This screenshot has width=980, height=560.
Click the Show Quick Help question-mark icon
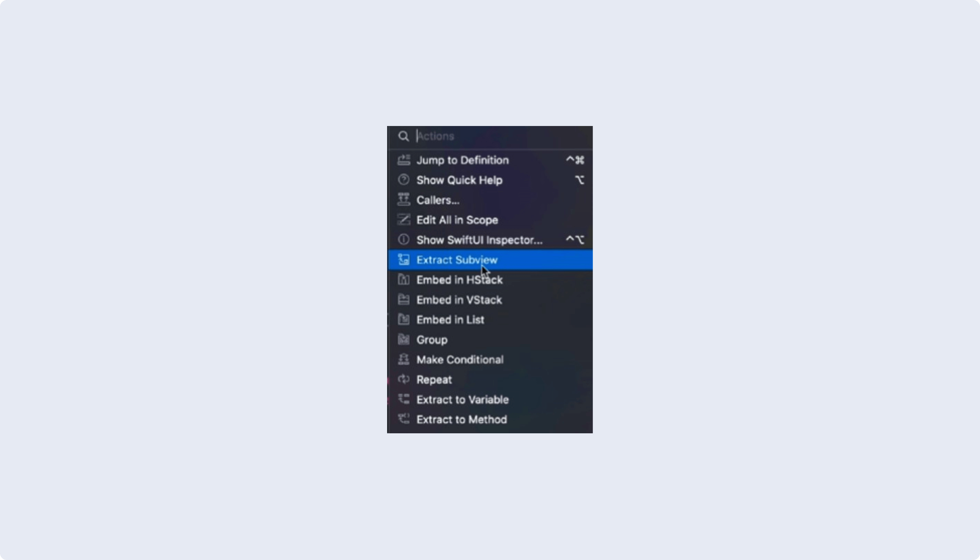404,180
